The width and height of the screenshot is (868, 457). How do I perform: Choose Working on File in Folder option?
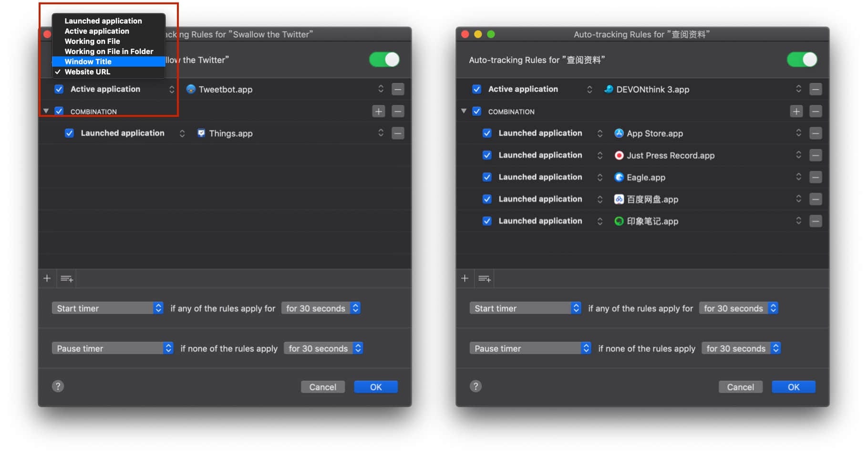pos(109,52)
